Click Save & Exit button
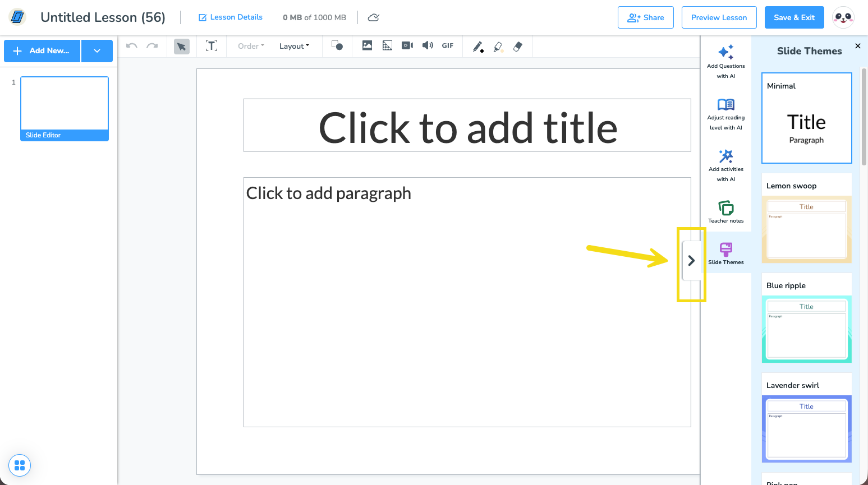Viewport: 868px width, 485px height. pos(794,17)
